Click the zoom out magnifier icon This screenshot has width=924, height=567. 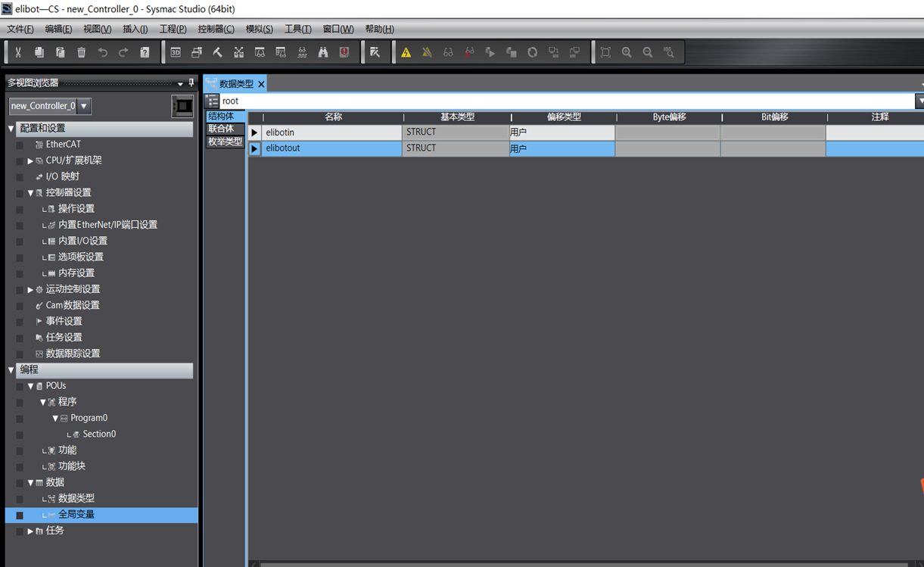coord(648,52)
